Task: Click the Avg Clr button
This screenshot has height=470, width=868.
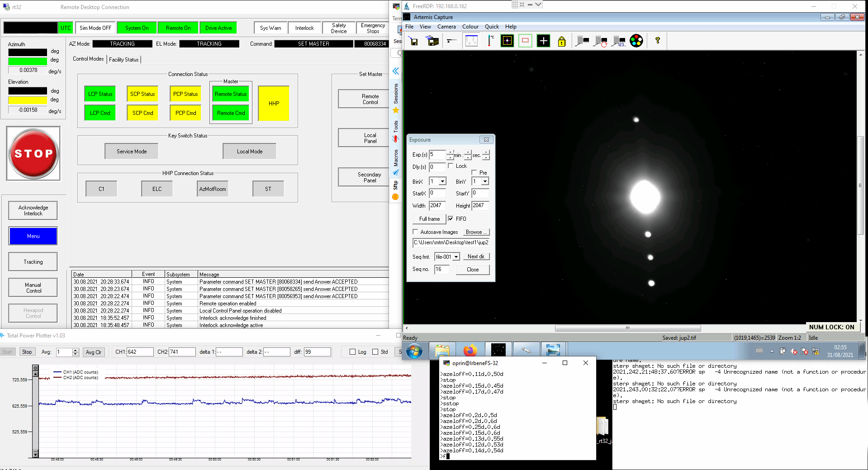Action: tap(94, 352)
